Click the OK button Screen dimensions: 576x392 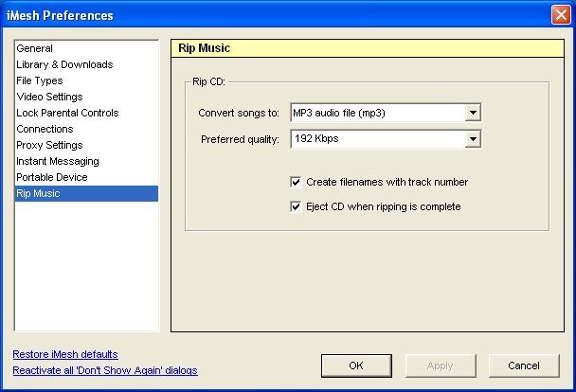(356, 365)
